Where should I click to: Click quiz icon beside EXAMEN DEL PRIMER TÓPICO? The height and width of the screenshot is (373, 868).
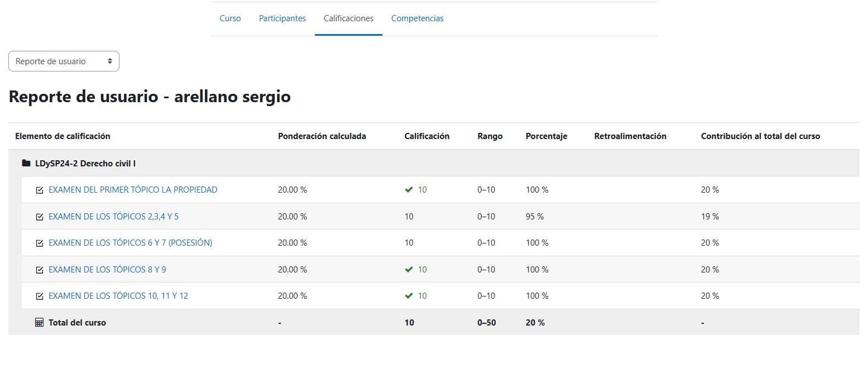[39, 190]
